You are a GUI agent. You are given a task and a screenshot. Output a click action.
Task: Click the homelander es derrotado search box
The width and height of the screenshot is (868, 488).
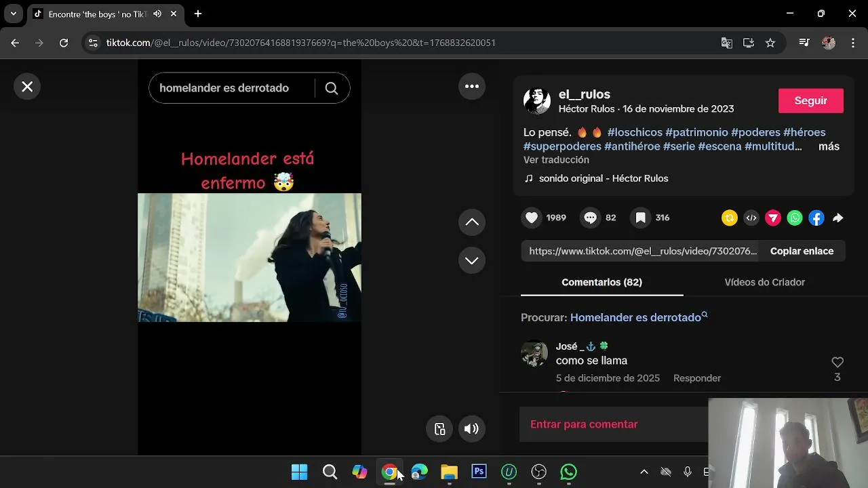[x=231, y=88]
